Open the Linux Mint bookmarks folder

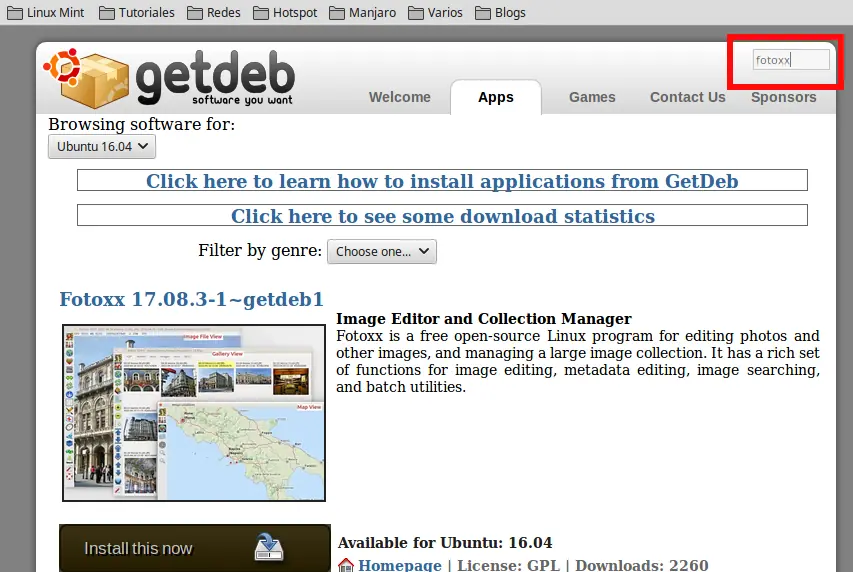(46, 13)
